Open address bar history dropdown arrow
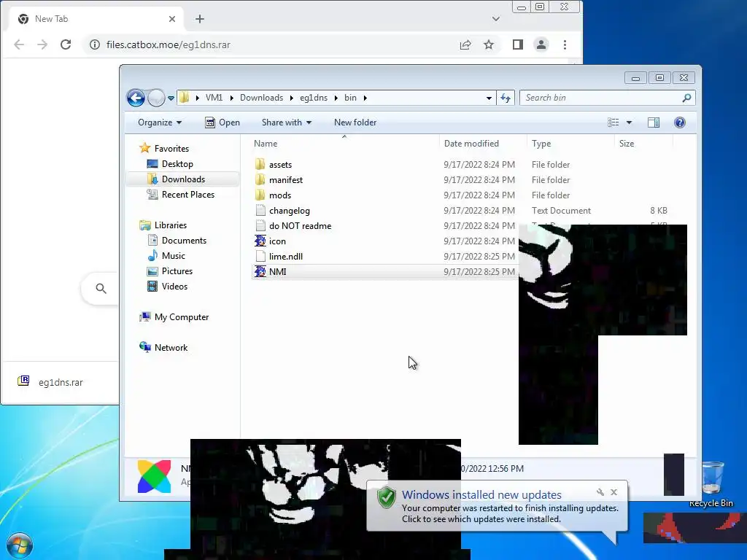 click(x=489, y=98)
